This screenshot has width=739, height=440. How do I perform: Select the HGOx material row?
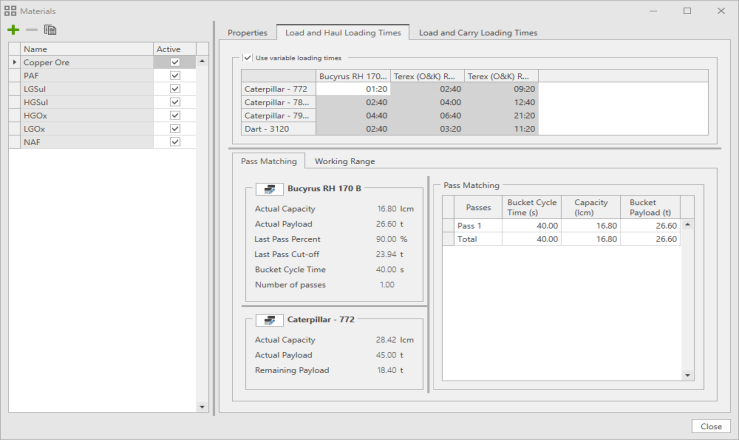pos(87,115)
